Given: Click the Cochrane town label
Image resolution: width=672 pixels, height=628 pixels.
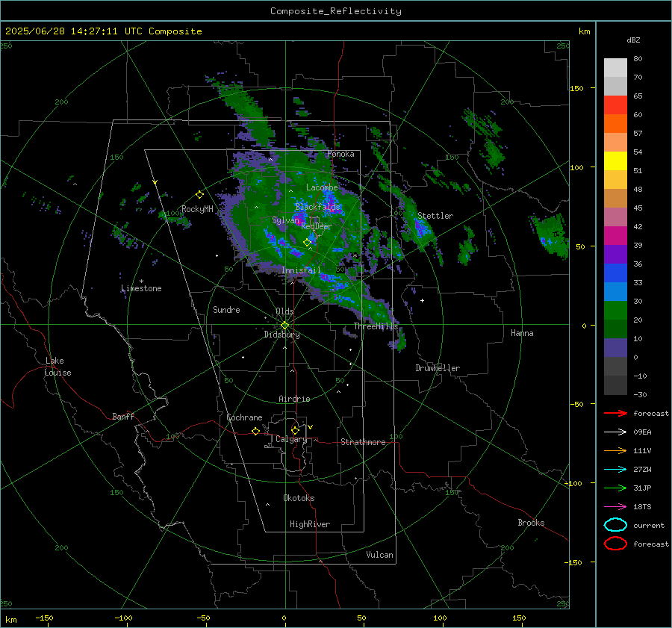Looking at the screenshot, I should (x=244, y=417).
